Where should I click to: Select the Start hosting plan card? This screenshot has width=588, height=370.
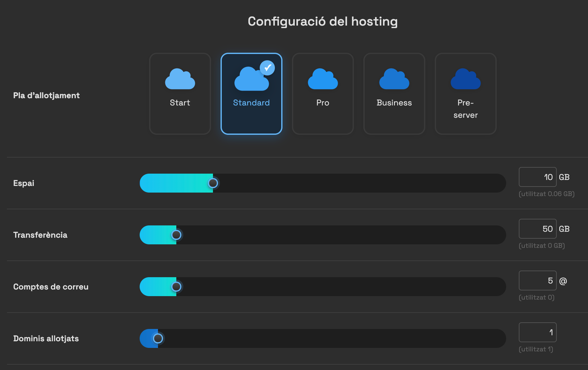(x=180, y=94)
